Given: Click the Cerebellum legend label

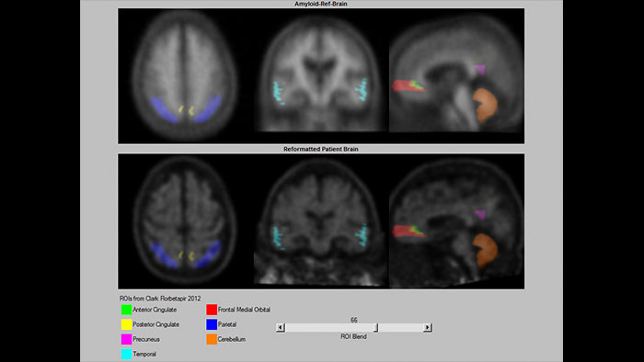Looking at the screenshot, I should 232,339.
